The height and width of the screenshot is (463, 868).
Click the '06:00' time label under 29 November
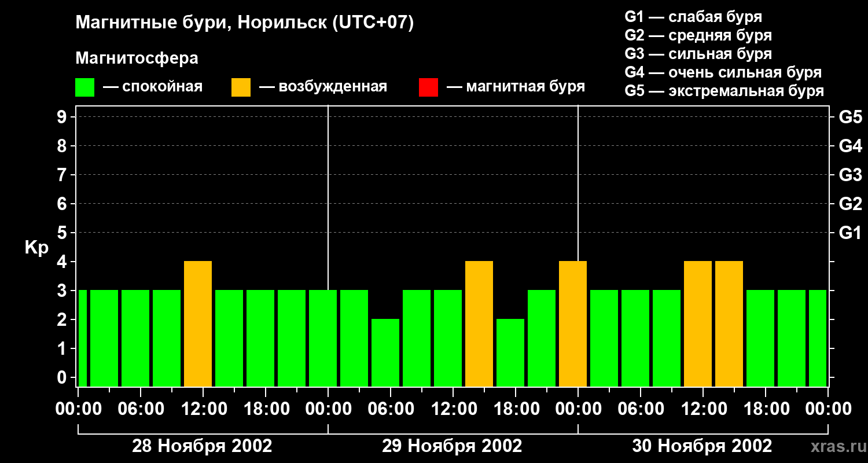point(391,409)
